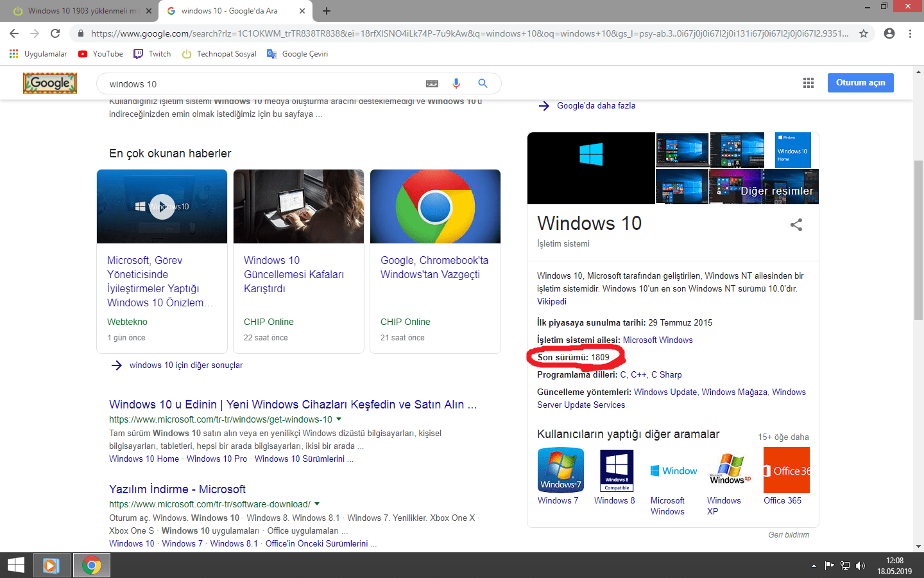
Task: Open 'Yazılım İndirme - Microsoft' result
Action: pyautogui.click(x=177, y=489)
